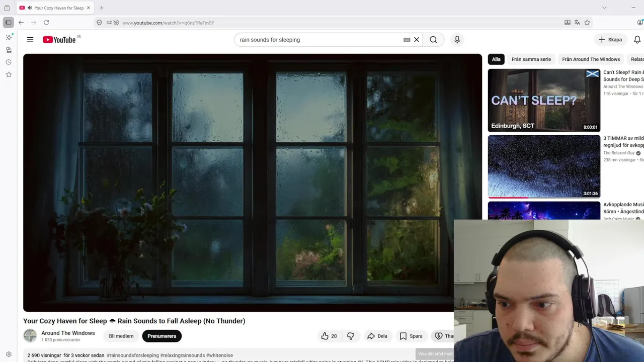Dislike the video with thumbs down
644x362 pixels.
[x=351, y=336]
